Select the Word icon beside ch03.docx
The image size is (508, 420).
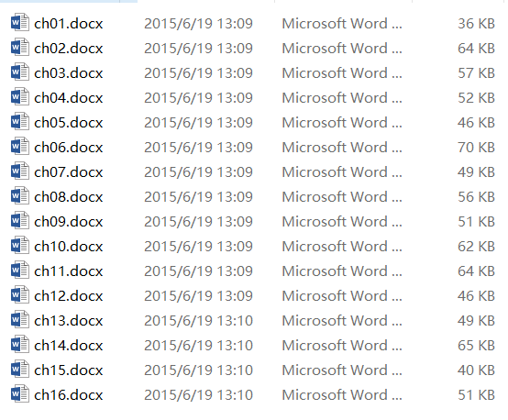[20, 72]
